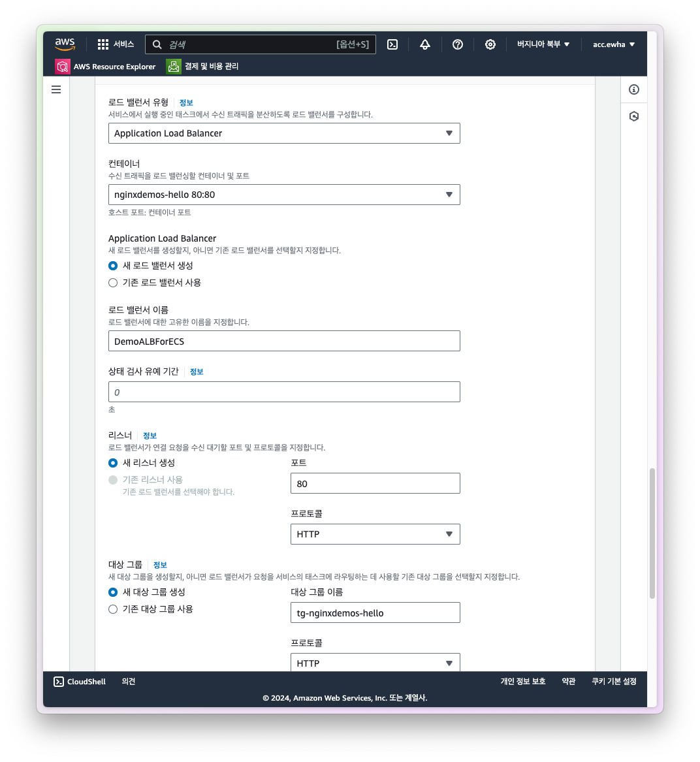Viewport: 700px width, 762px height.
Task: Expand the nginxdemos-hello 80:80 container dropdown
Action: pos(284,195)
